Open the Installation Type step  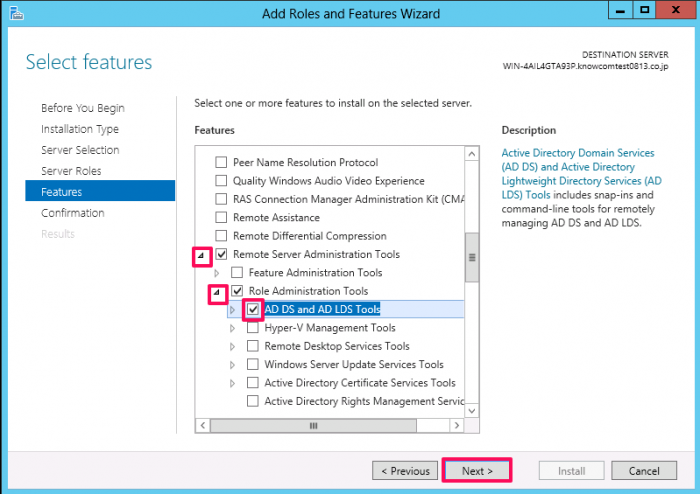80,129
